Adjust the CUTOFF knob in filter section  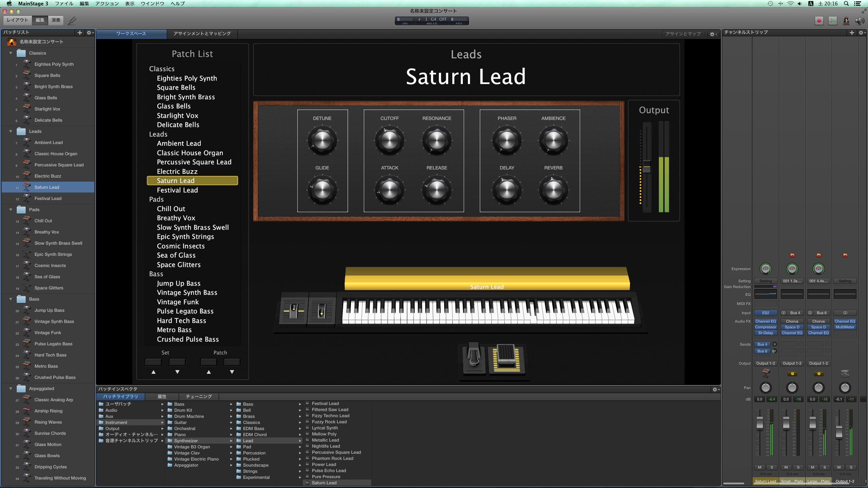pos(389,140)
